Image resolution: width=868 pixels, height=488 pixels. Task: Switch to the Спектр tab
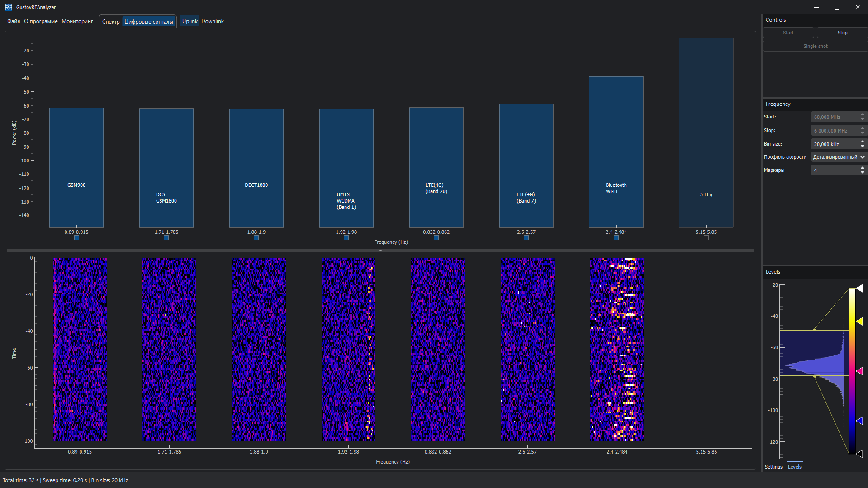[x=111, y=22]
